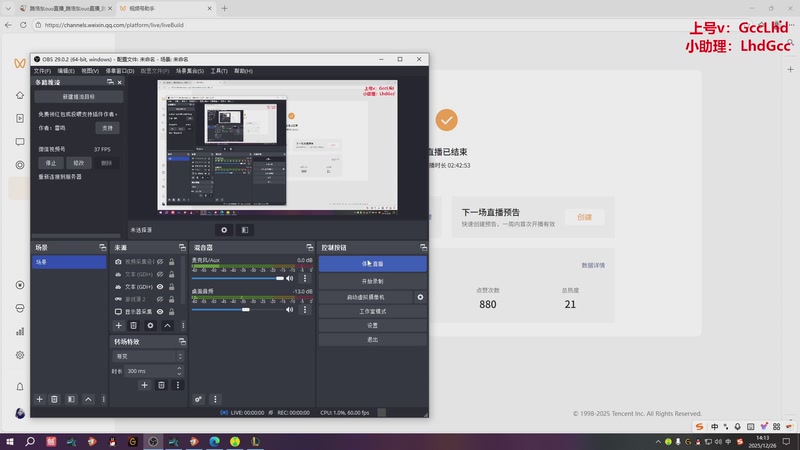
Task: Open scene filters icon in 场景 panel
Action: pyautogui.click(x=71, y=399)
